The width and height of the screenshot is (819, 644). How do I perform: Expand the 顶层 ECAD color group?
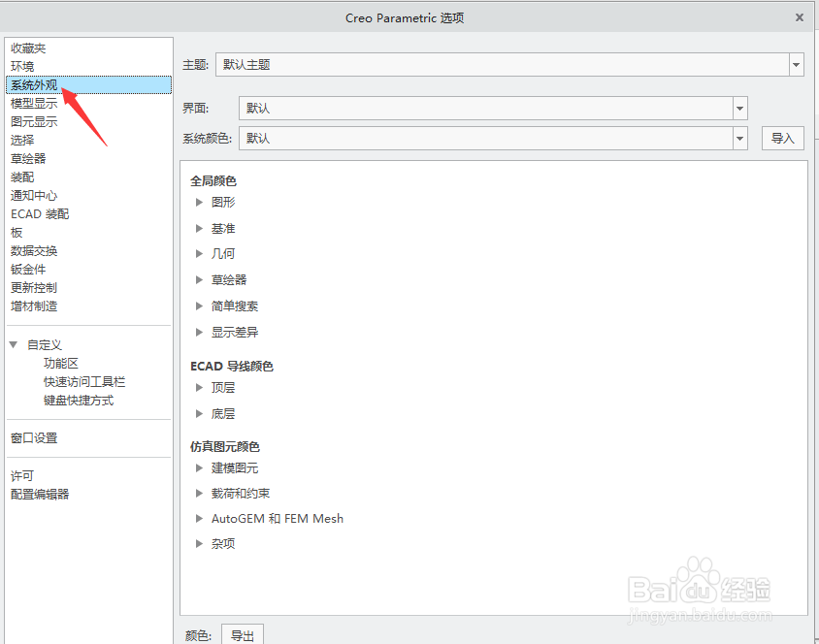click(x=199, y=387)
